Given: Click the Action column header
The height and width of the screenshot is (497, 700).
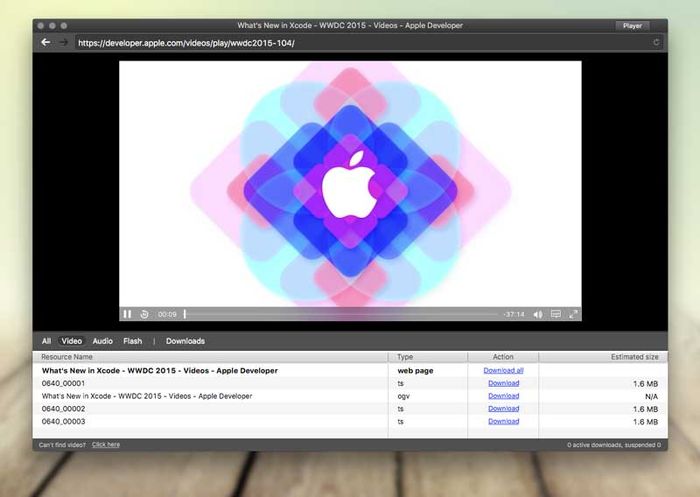Looking at the screenshot, I should (x=503, y=357).
